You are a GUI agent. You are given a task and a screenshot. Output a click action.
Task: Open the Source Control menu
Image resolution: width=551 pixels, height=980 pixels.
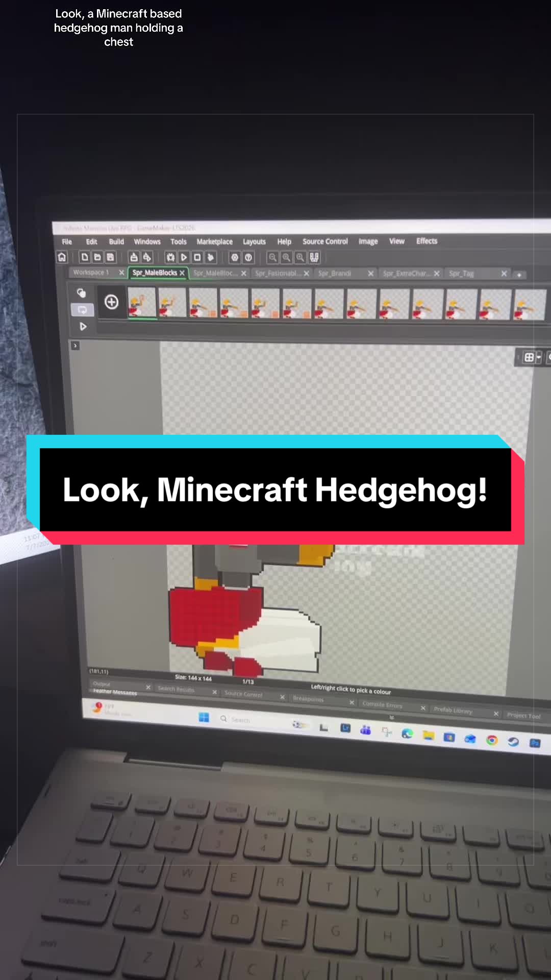(325, 241)
